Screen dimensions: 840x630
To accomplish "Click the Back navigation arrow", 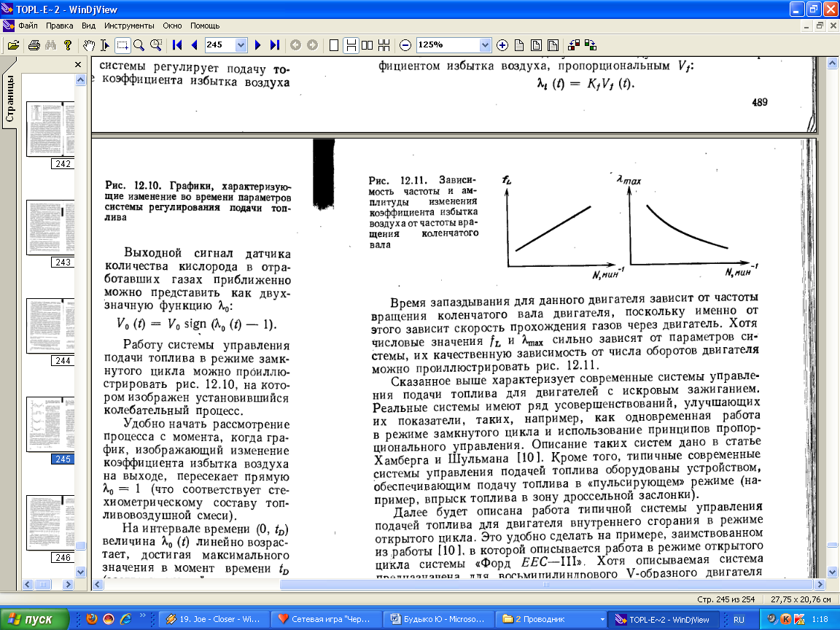I will (295, 45).
